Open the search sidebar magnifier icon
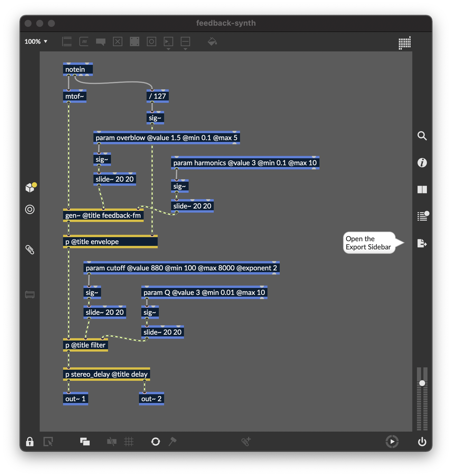The image size is (452, 476). (422, 136)
